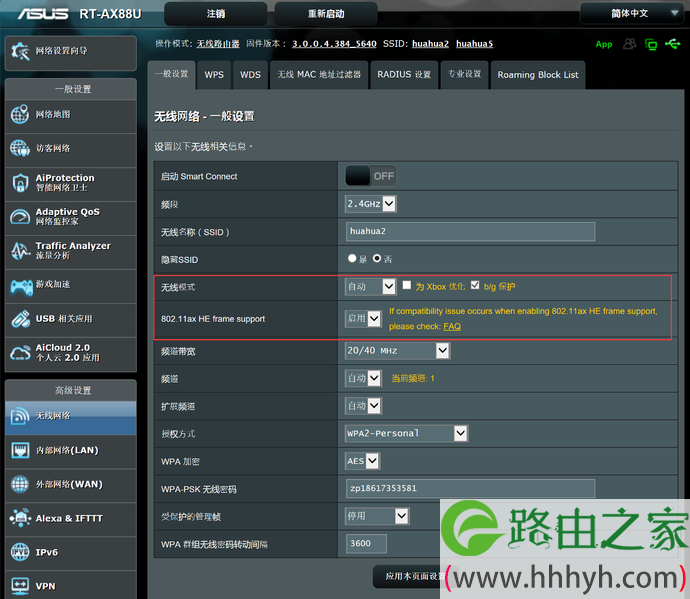The width and height of the screenshot is (690, 599).
Task: Open the channel (频道) auto dropdown
Action: [x=363, y=378]
